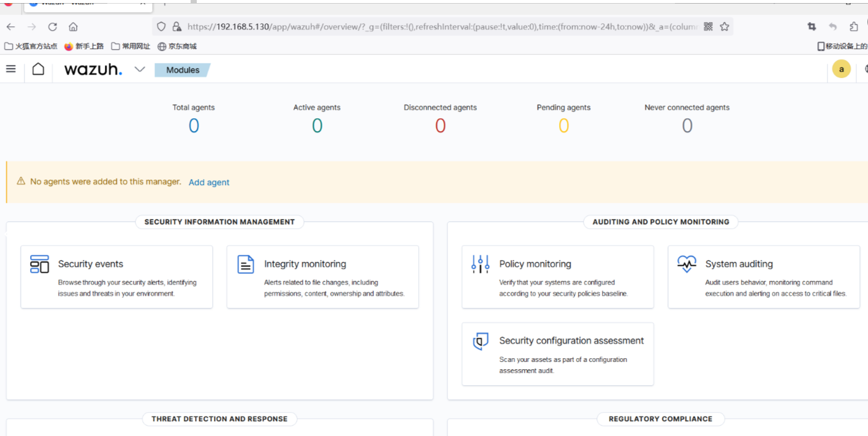Image resolution: width=868 pixels, height=436 pixels.
Task: Go back with browser back arrow
Action: pos(10,27)
